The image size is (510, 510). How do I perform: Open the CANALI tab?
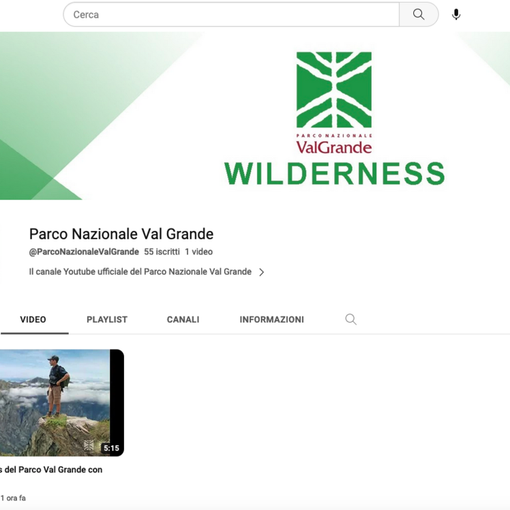pyautogui.click(x=183, y=319)
